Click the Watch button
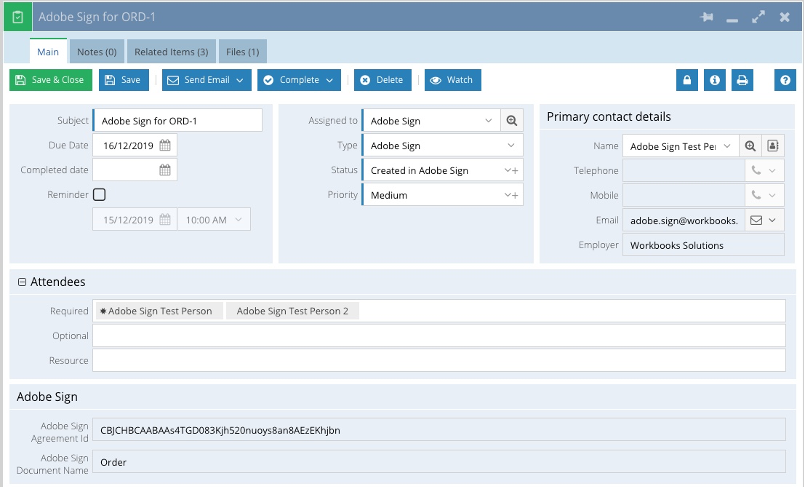 [x=453, y=80]
